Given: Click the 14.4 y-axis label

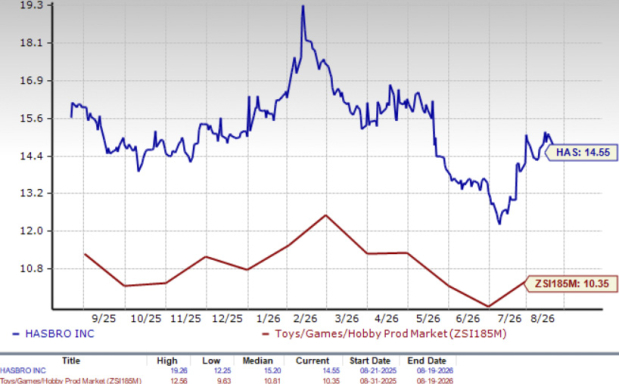Looking at the screenshot, I should 32,156.
